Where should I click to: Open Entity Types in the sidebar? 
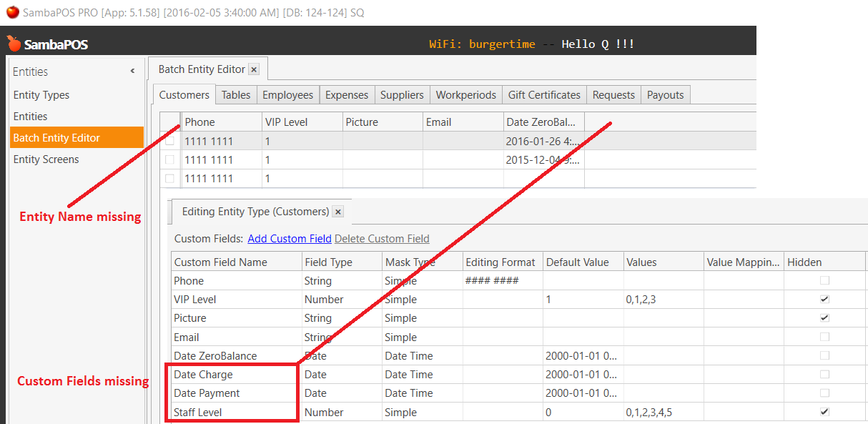(41, 95)
